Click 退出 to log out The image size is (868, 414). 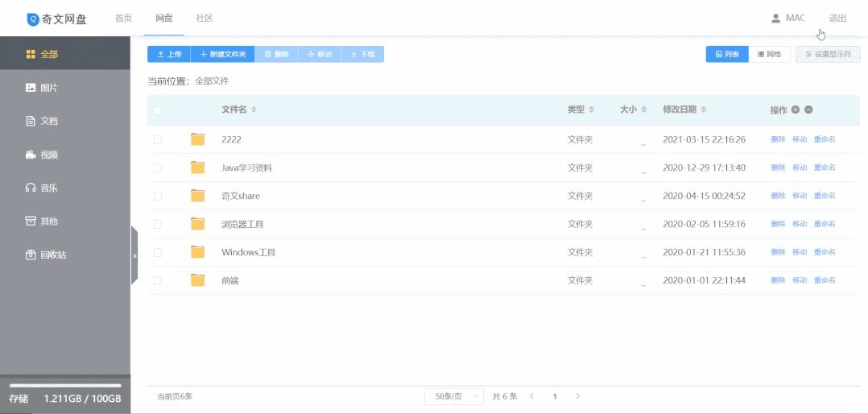coord(837,19)
